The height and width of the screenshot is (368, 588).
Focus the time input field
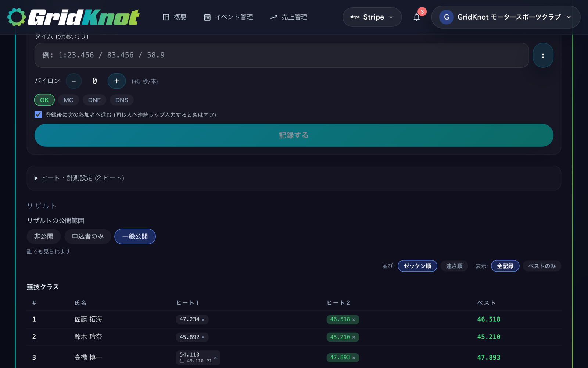coord(282,55)
